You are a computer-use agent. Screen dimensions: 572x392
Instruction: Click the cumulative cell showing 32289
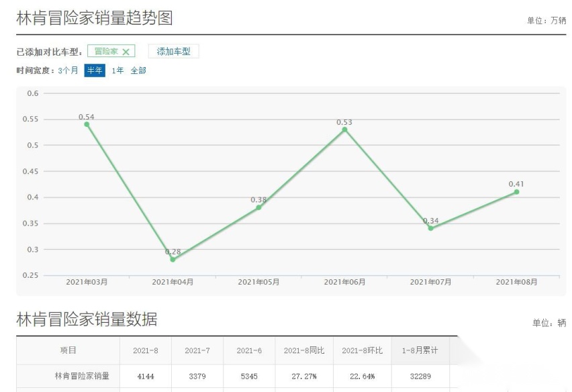[x=420, y=377]
